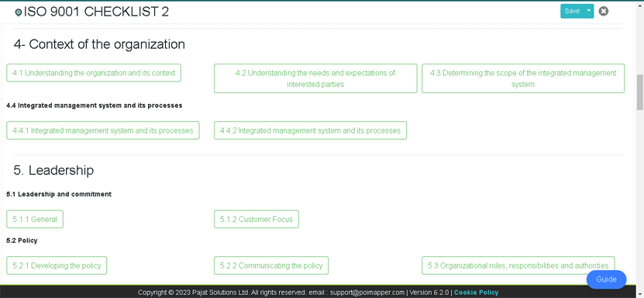Screen dimensions: 644x298
Task: Click the location pin icon beside title
Action: click(18, 12)
